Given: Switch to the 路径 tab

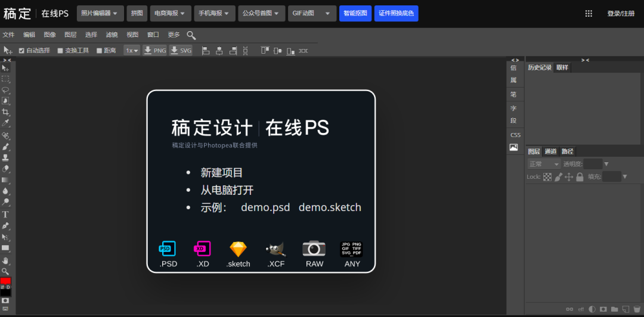Looking at the screenshot, I should 567,151.
